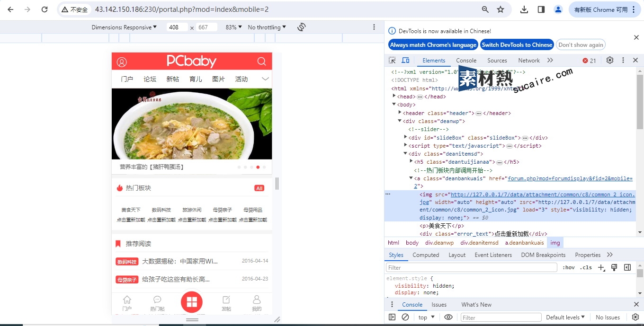Click the 有新版 Chrome 可用 update button
The image size is (644, 326).
(605, 9)
